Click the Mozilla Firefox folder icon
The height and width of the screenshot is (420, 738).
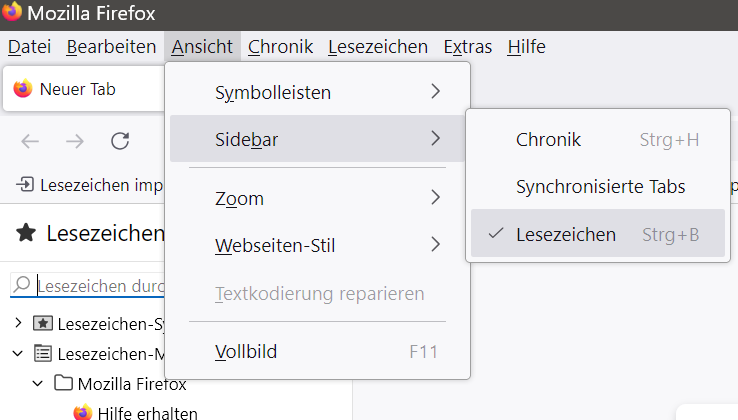pyautogui.click(x=63, y=383)
